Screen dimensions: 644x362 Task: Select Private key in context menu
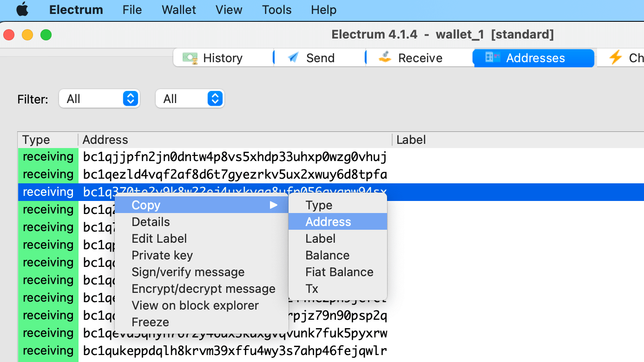tap(201, 255)
